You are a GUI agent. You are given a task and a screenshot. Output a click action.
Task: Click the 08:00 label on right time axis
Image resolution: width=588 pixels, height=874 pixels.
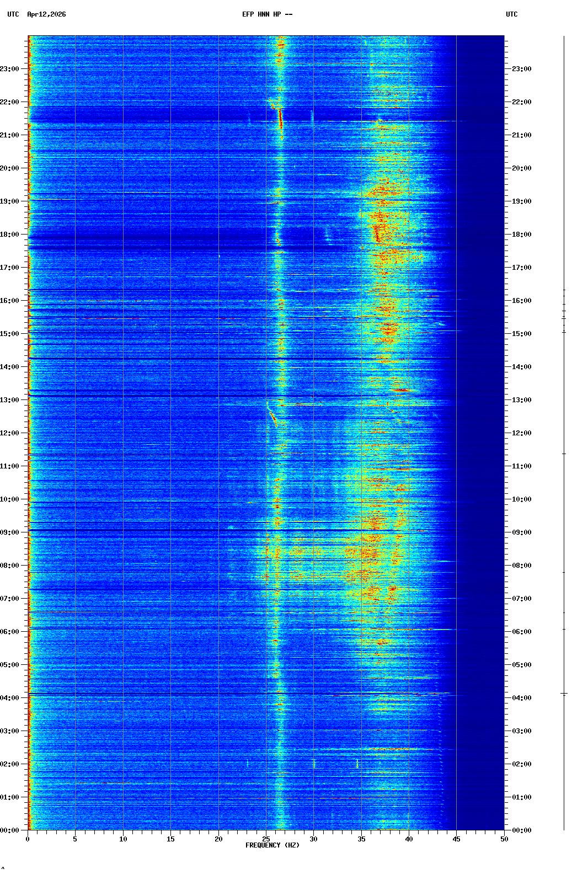521,566
